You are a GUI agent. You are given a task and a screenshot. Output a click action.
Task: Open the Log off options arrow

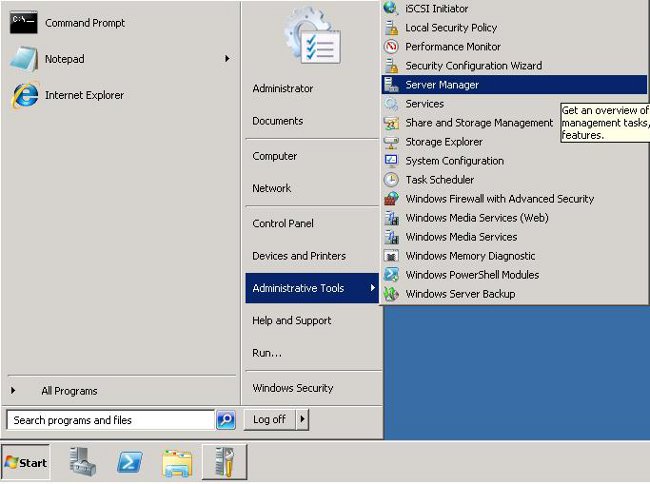coord(302,419)
